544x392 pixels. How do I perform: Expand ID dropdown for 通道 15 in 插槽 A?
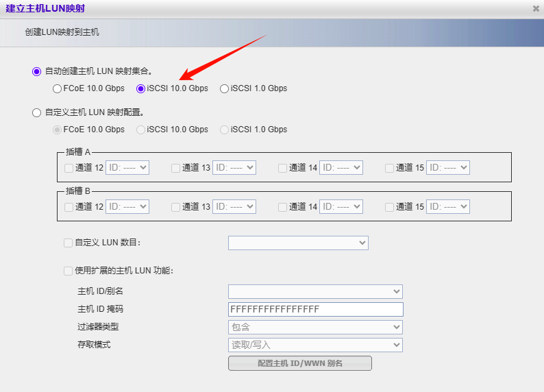[x=448, y=168]
